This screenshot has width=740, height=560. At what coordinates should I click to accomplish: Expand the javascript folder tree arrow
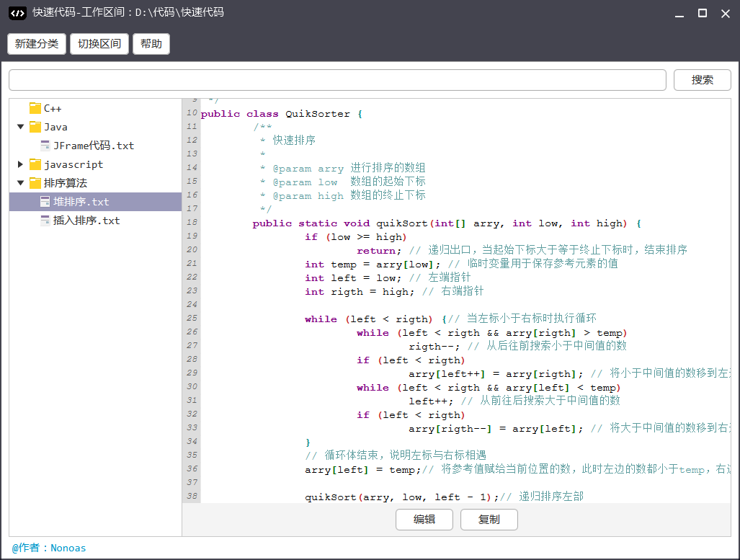click(20, 164)
